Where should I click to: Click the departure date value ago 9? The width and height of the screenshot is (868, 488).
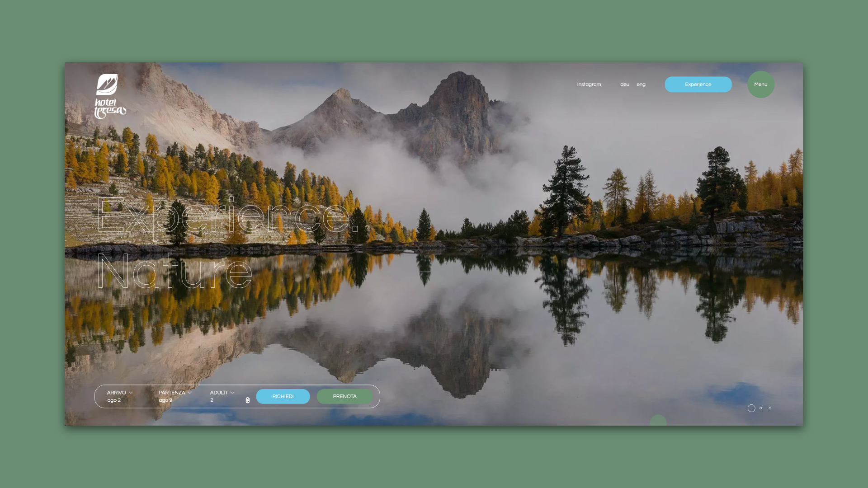pos(165,400)
